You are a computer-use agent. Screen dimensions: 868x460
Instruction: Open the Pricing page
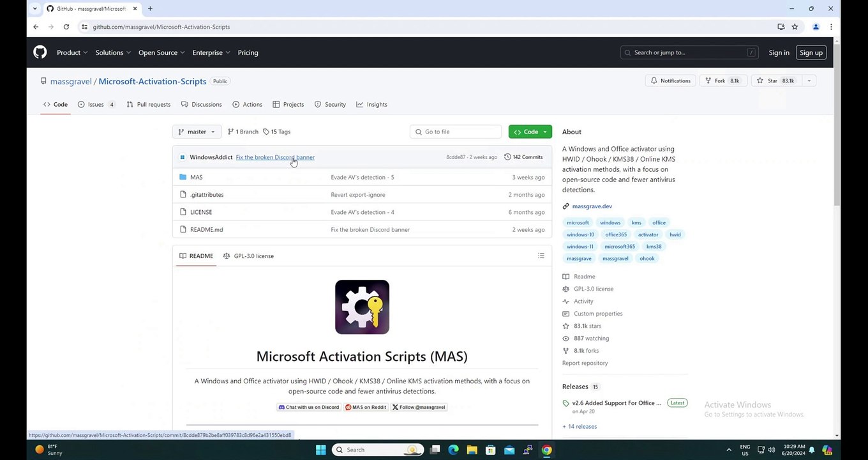click(x=248, y=52)
